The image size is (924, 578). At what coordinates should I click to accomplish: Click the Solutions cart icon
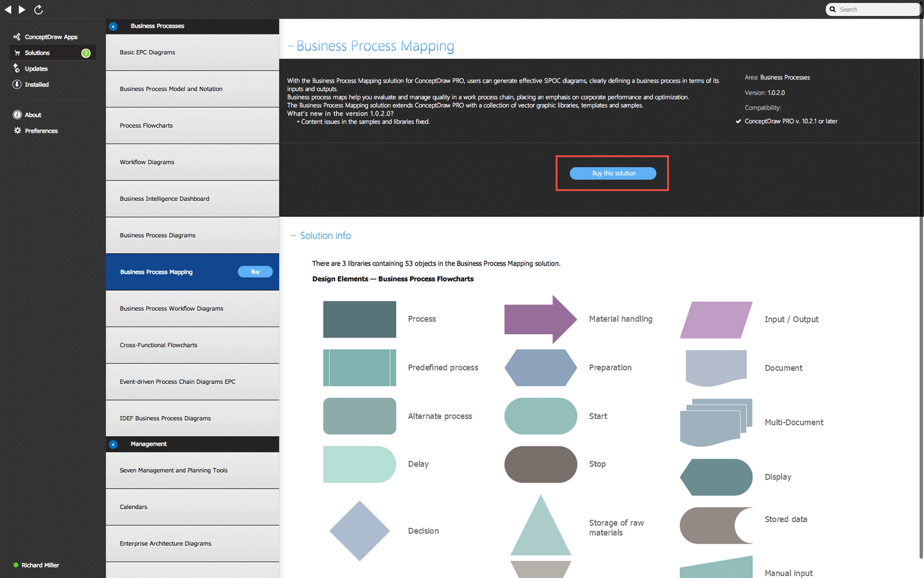coord(17,52)
